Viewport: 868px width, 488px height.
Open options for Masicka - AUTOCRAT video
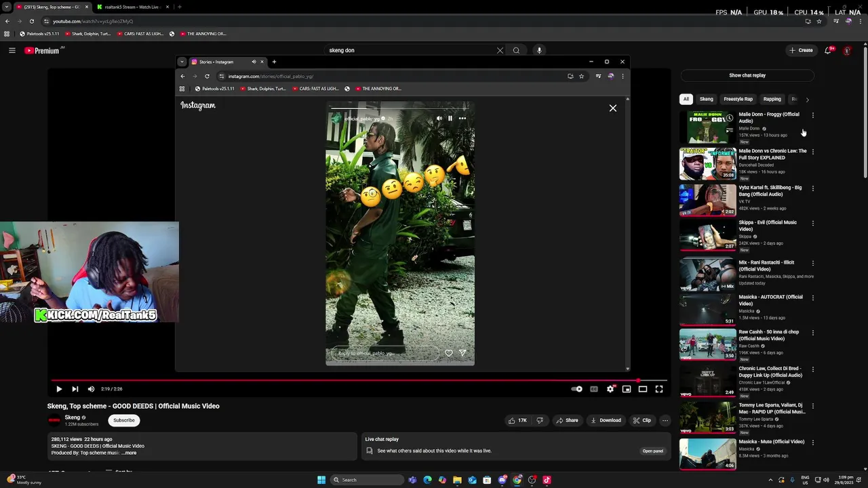(813, 298)
